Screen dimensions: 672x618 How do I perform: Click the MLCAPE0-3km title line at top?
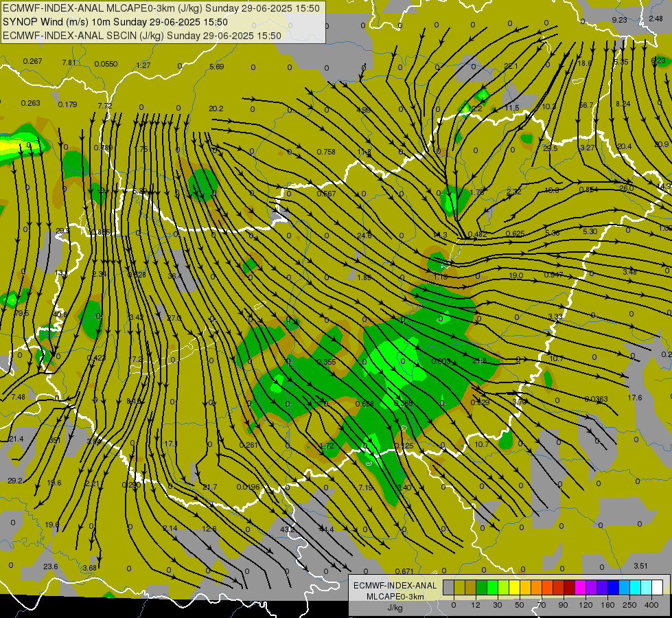tap(161, 8)
